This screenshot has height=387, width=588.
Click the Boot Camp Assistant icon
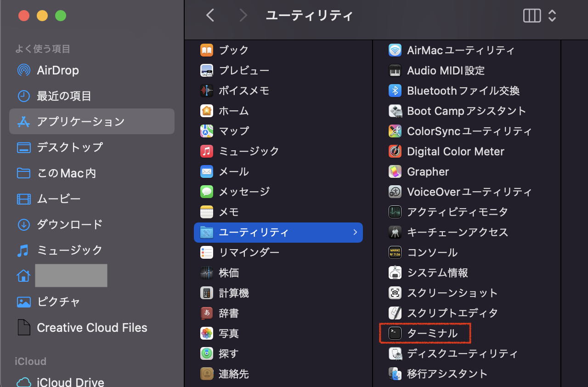tap(395, 111)
